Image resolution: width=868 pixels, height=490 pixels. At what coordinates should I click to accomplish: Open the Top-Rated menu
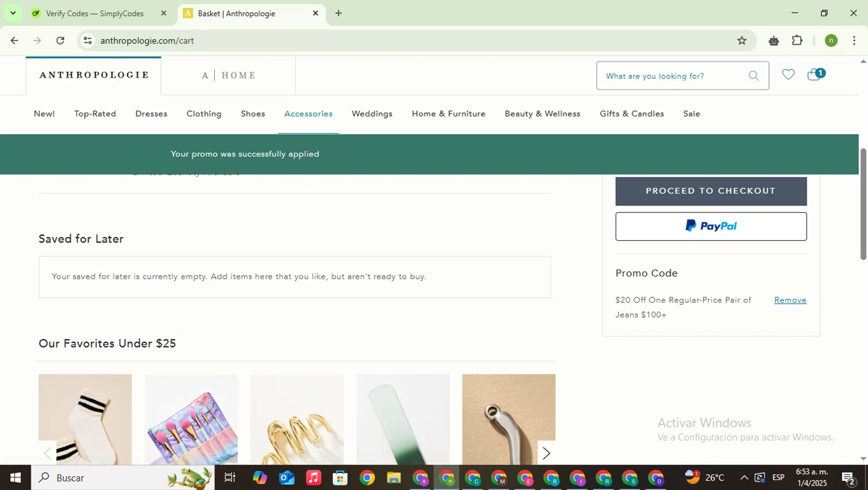point(95,114)
